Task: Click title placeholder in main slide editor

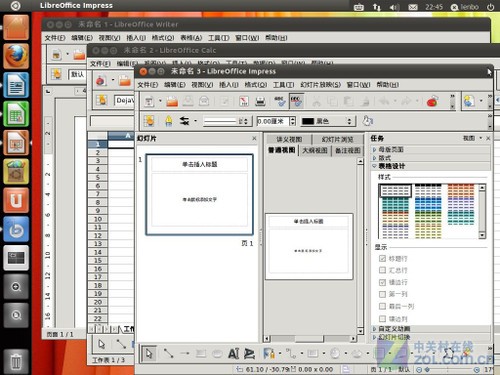Action: [x=308, y=221]
